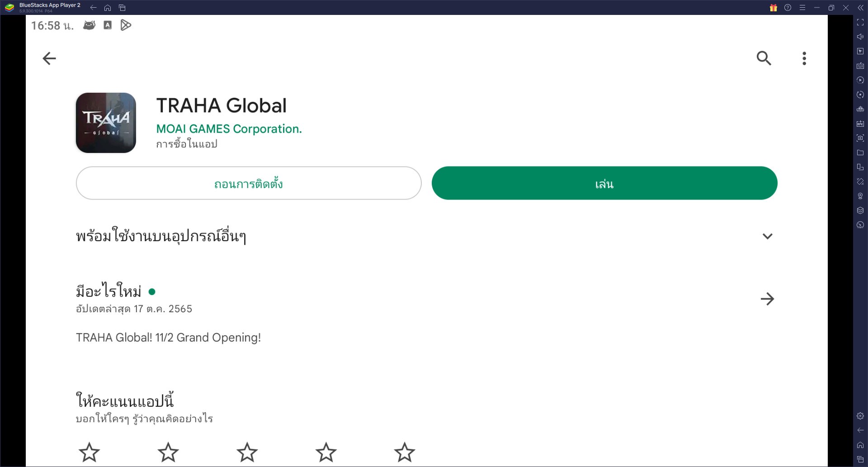
Task: Click install APK sidebar icon
Action: [860, 124]
